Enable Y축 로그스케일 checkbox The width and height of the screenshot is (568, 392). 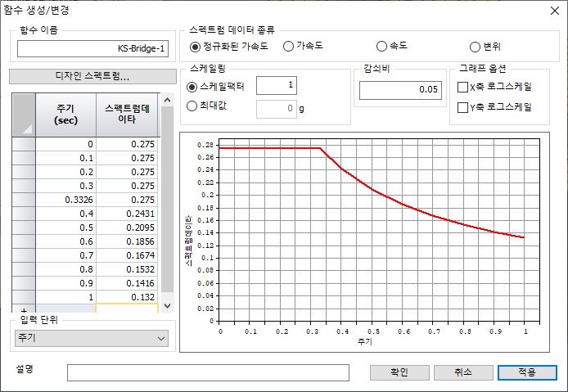(462, 106)
